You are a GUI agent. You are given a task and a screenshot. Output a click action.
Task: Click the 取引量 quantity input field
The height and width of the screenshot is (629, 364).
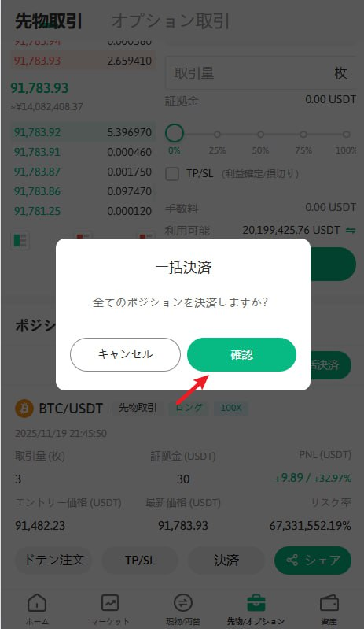coord(260,73)
